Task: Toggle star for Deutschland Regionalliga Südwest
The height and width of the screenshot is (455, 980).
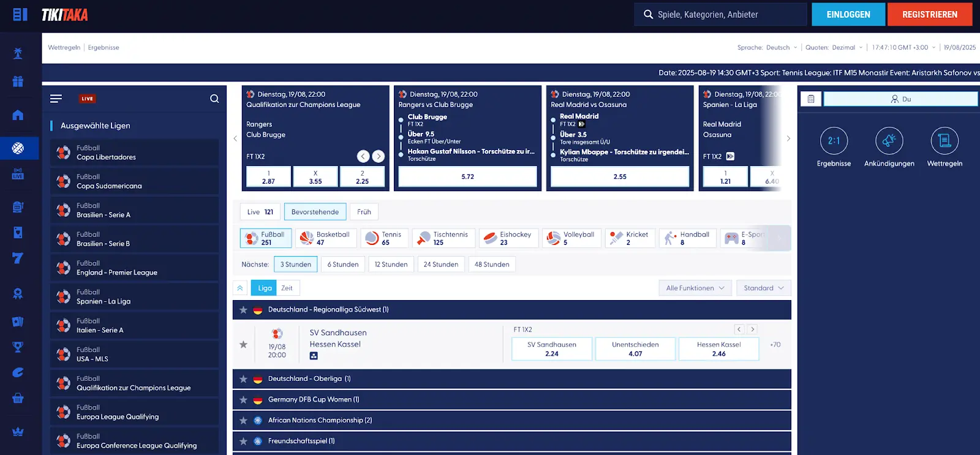Action: coord(243,310)
